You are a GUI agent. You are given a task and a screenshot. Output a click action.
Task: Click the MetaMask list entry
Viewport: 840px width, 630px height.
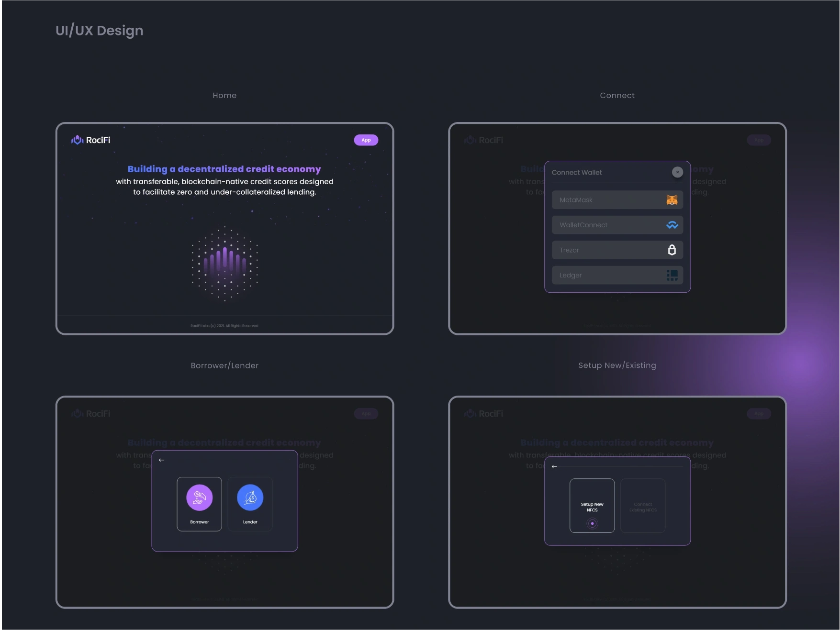click(617, 199)
